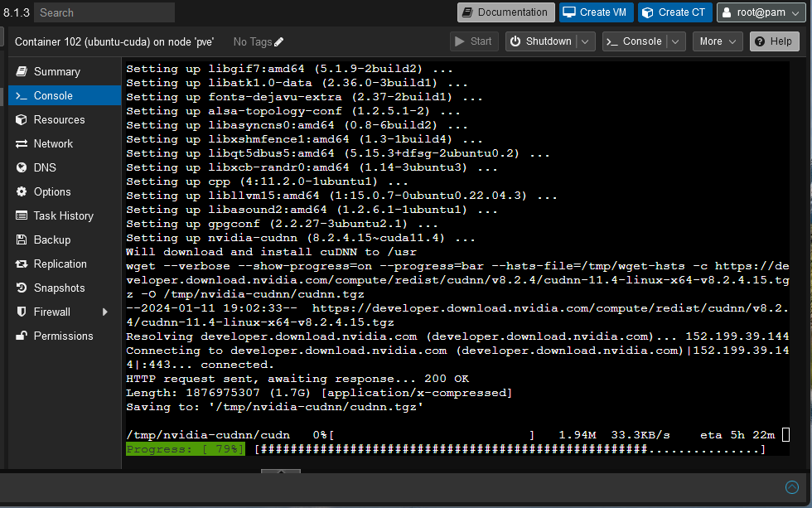Click the Firewall shield icon
This screenshot has height=508, width=812.
click(x=22, y=312)
